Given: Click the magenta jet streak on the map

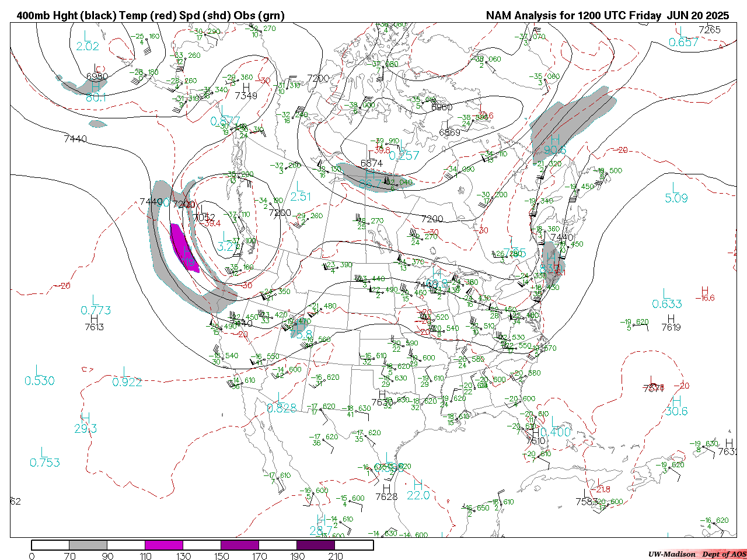Looking at the screenshot, I should tap(183, 248).
